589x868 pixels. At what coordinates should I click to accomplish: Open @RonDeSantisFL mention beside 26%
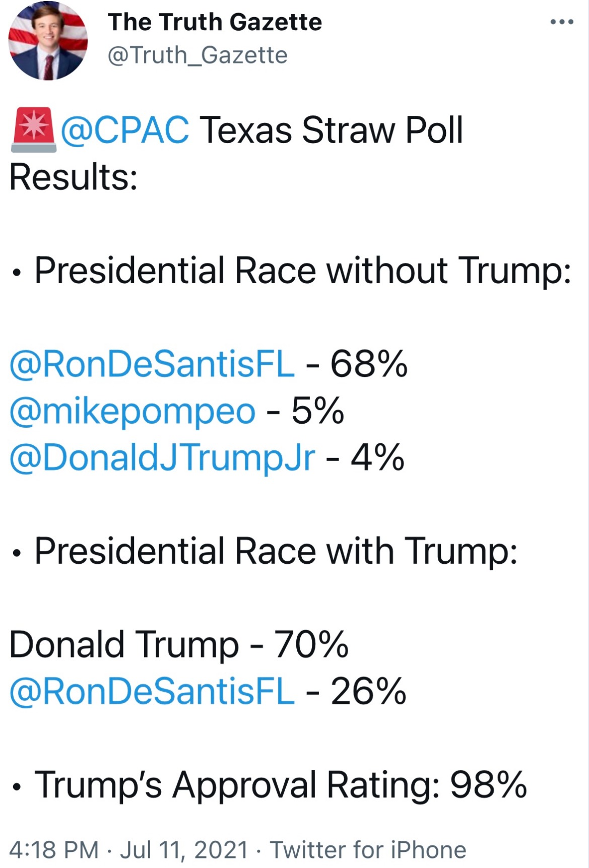(x=152, y=692)
